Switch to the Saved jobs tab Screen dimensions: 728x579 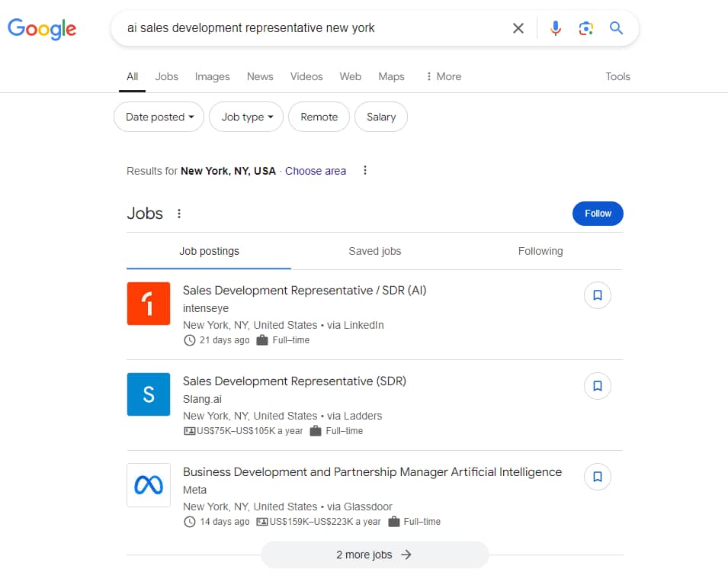click(x=374, y=251)
